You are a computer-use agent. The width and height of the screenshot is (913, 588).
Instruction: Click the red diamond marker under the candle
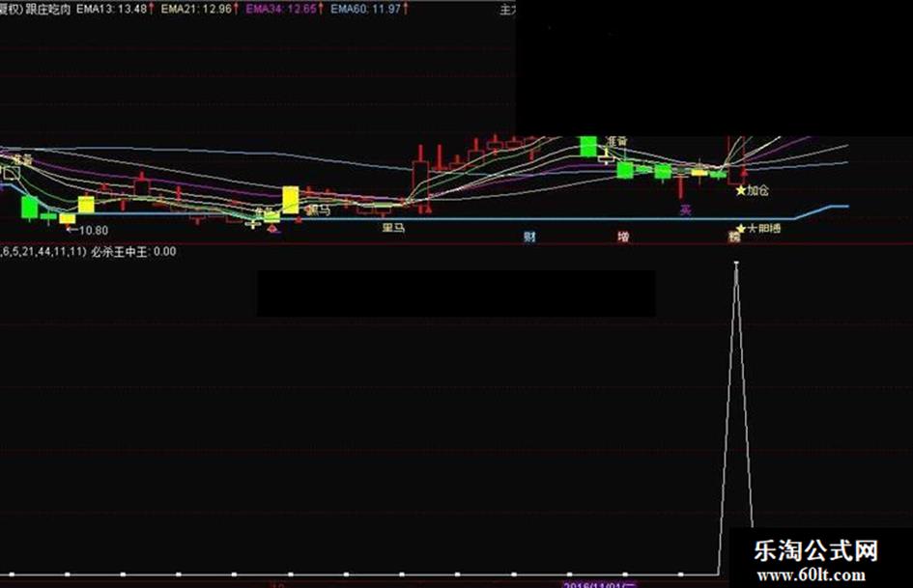pyautogui.click(x=272, y=230)
